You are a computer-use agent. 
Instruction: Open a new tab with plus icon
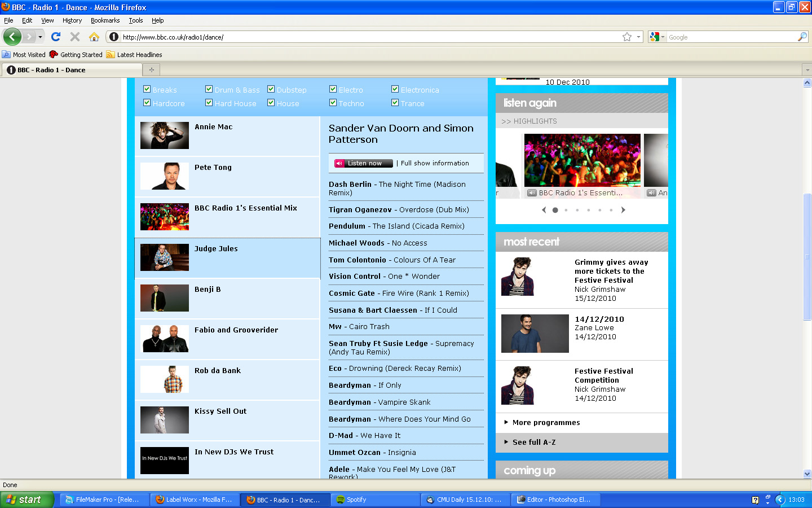pyautogui.click(x=151, y=70)
